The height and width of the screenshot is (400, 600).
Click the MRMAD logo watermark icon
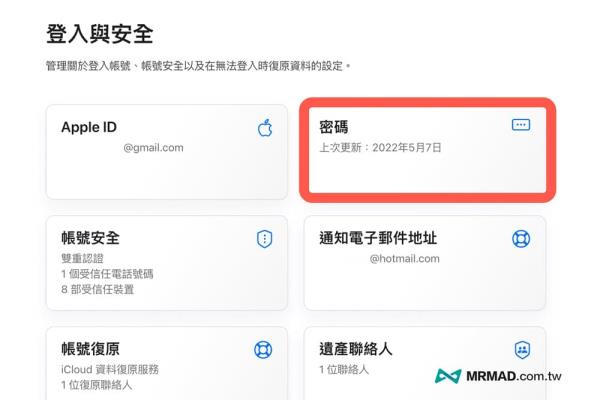click(x=448, y=376)
